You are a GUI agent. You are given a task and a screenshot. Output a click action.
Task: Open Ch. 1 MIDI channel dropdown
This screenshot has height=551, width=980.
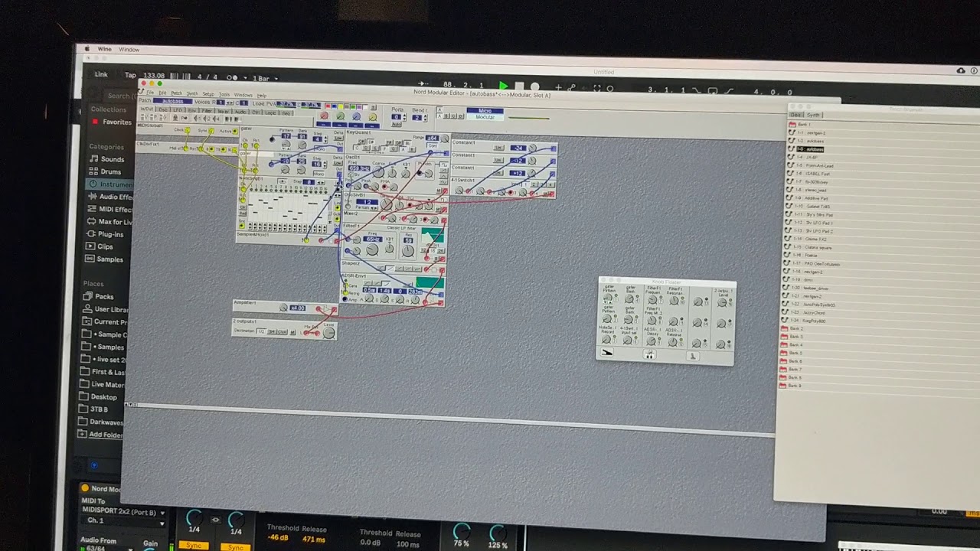pos(122,522)
